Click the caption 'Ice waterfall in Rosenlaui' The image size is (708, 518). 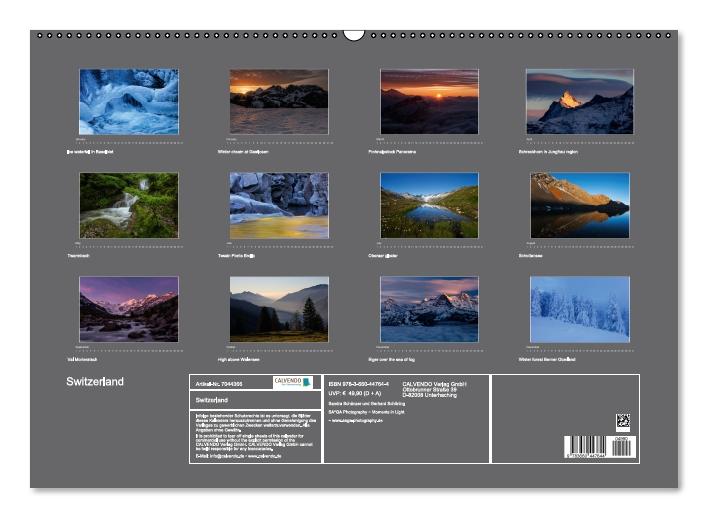90,152
